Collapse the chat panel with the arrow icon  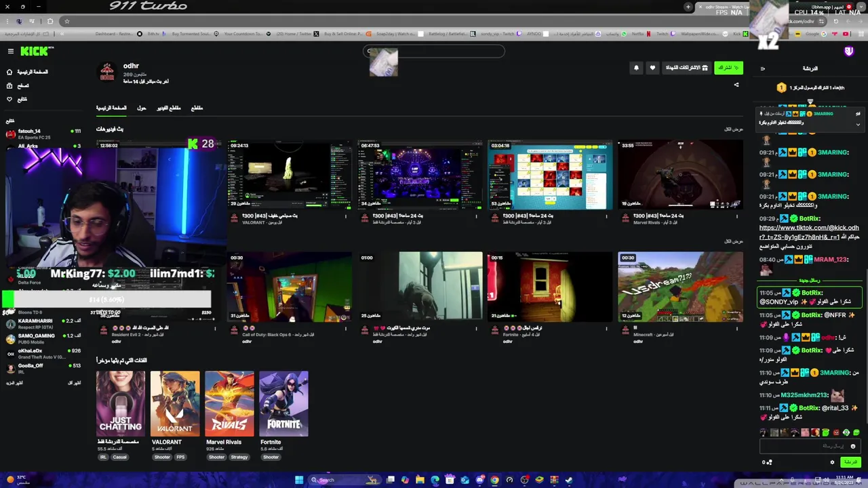(x=763, y=68)
